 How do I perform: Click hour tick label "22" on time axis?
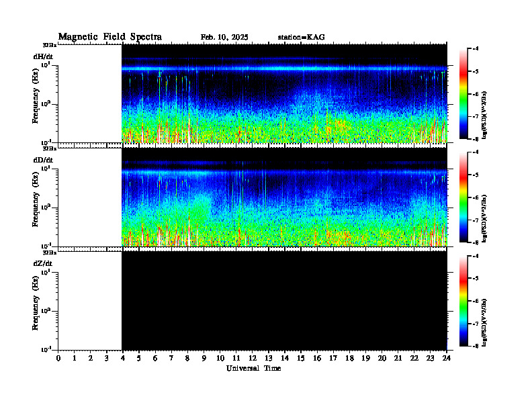click(414, 358)
